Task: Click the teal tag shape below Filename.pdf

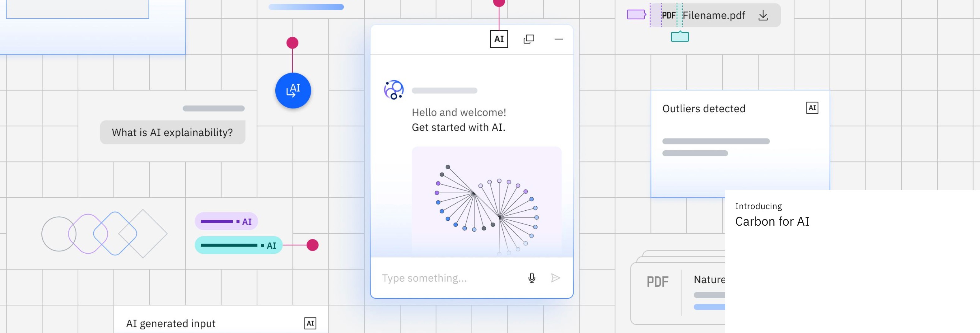Action: click(680, 36)
